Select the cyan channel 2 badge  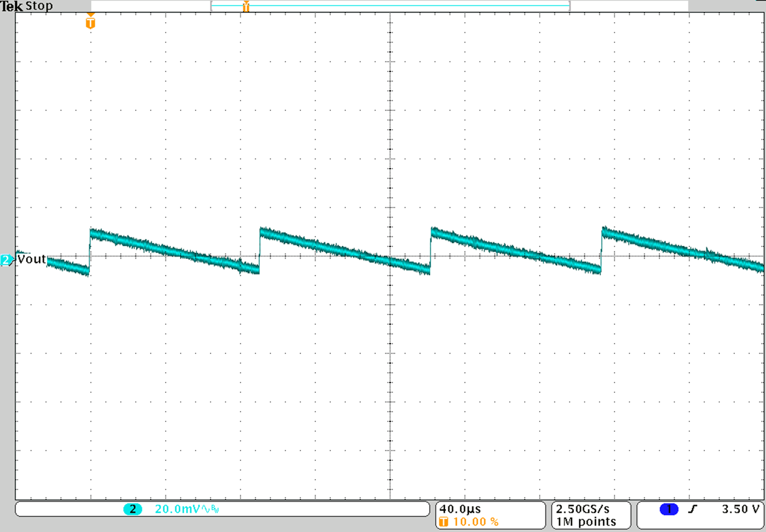point(133,510)
